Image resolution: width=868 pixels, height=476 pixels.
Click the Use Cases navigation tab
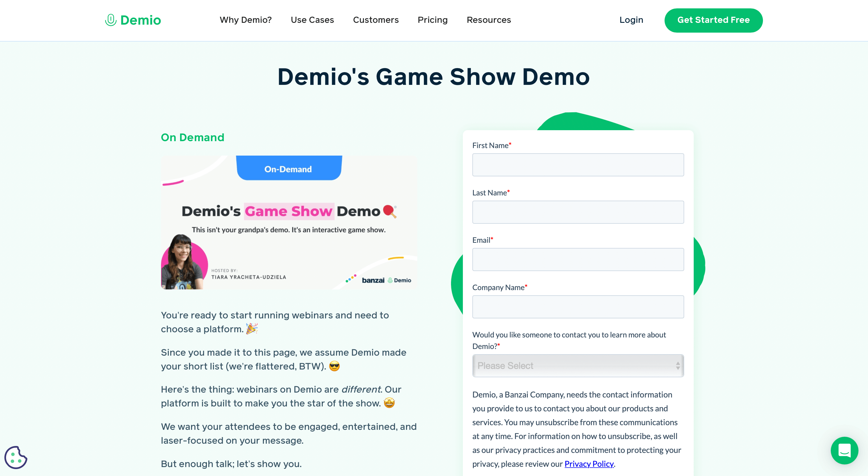[x=312, y=20]
